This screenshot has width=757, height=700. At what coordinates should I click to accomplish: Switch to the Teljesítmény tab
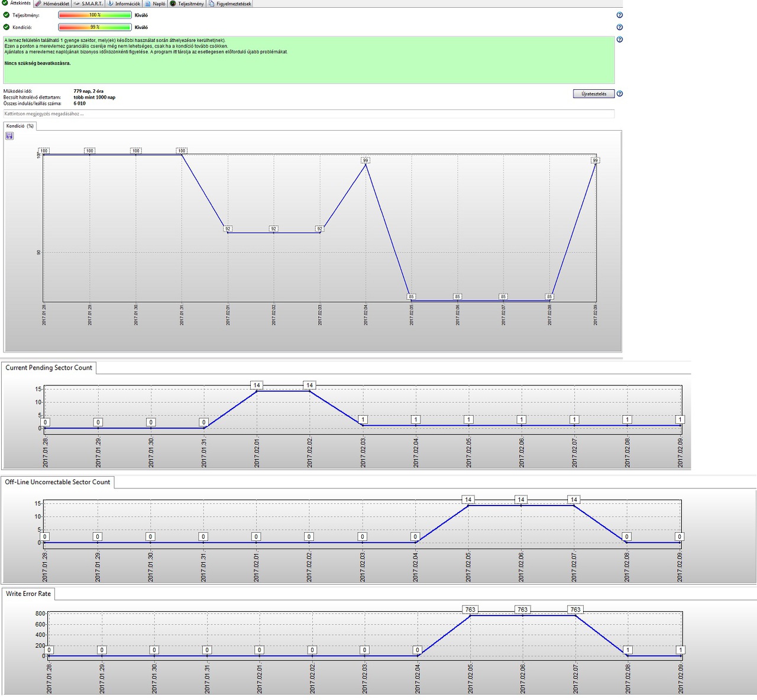(x=187, y=4)
